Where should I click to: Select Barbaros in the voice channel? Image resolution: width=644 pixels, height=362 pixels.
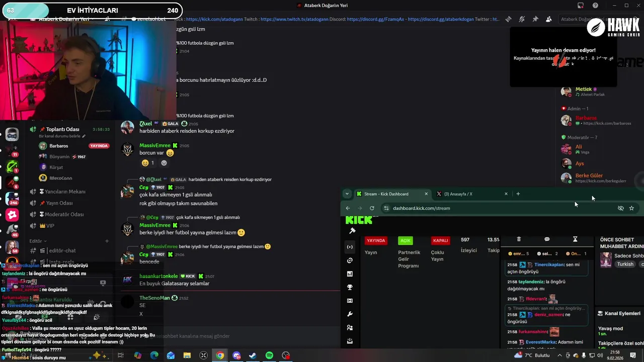tap(74, 146)
